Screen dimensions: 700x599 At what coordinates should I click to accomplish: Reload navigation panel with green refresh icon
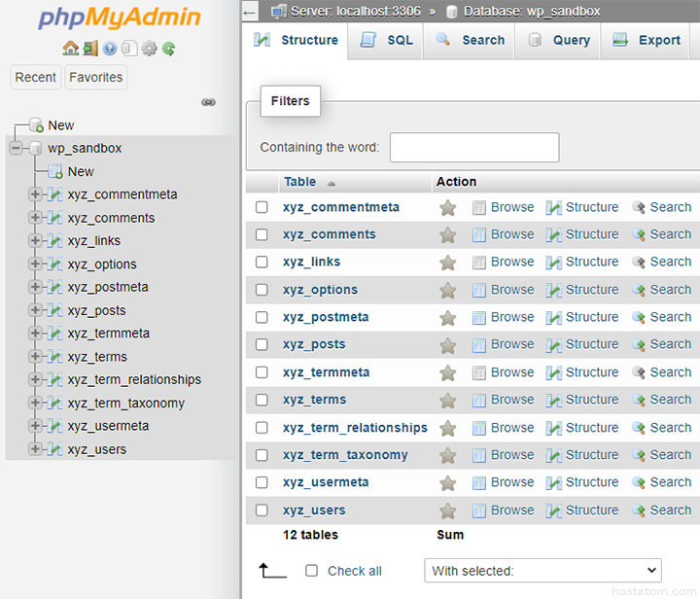(x=168, y=48)
